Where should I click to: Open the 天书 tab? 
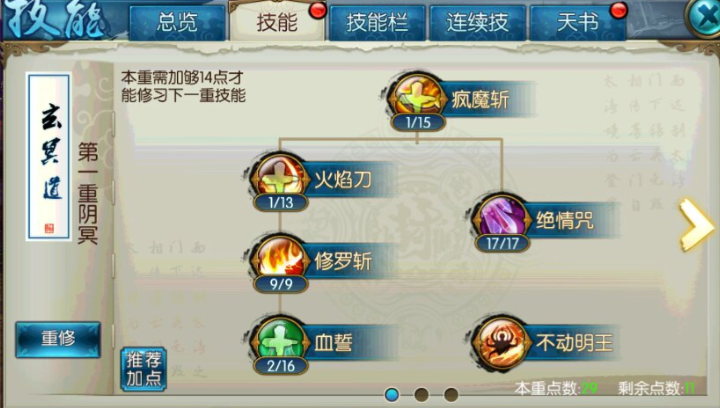point(578,22)
